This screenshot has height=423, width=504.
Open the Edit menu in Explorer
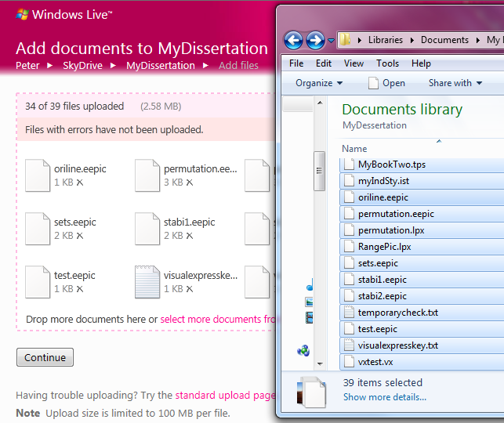pos(324,63)
